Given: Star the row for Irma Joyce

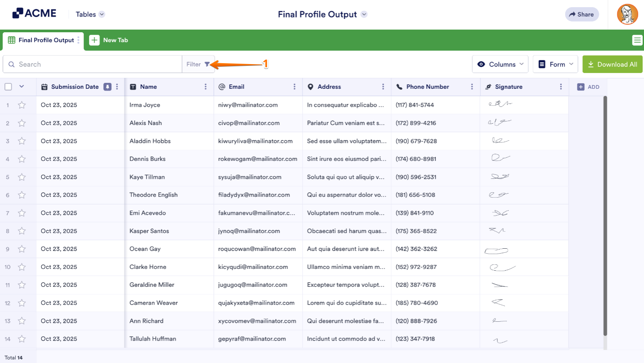Looking at the screenshot, I should (21, 105).
